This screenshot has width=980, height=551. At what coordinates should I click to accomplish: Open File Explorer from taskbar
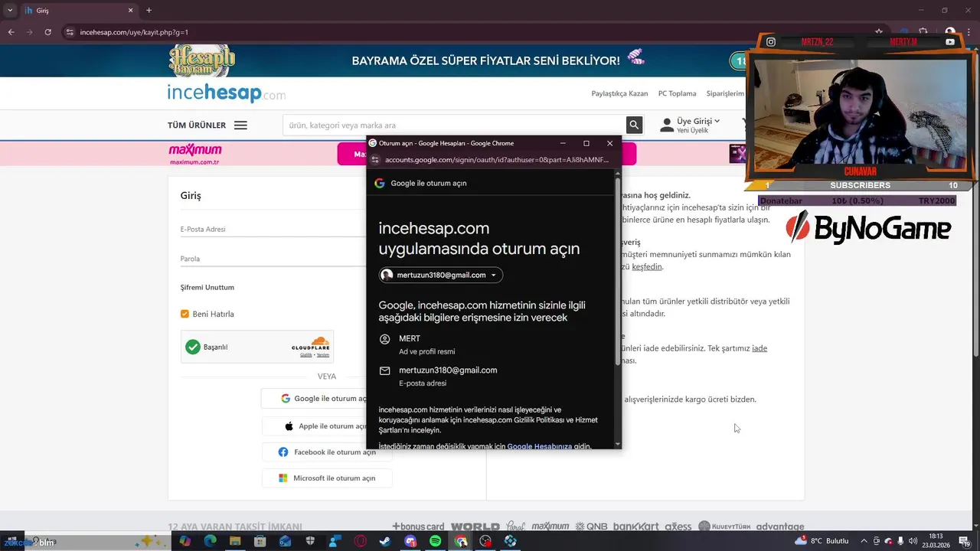[x=235, y=541]
